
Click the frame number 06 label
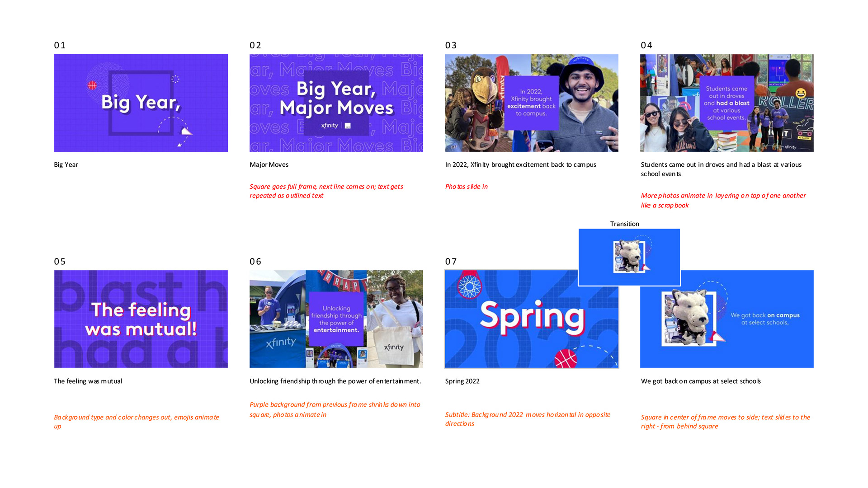tap(255, 262)
